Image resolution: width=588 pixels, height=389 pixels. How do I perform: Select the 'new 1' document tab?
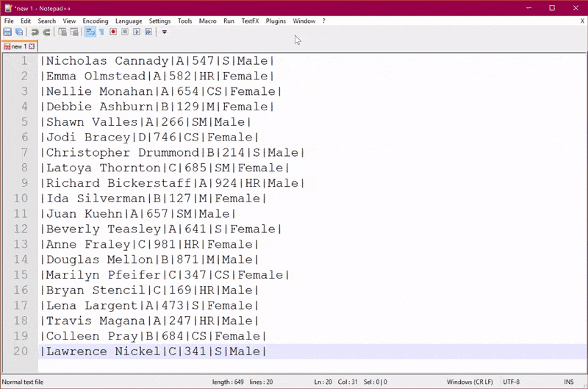coord(18,46)
